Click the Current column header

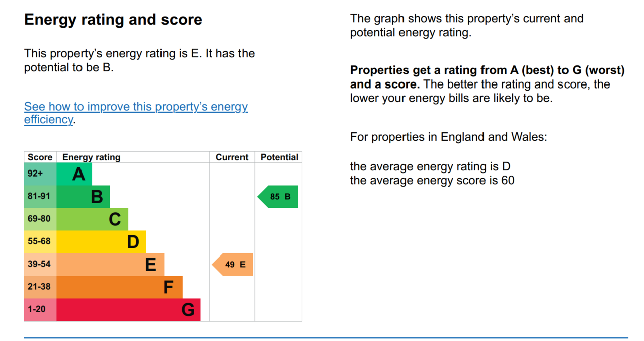click(x=232, y=157)
